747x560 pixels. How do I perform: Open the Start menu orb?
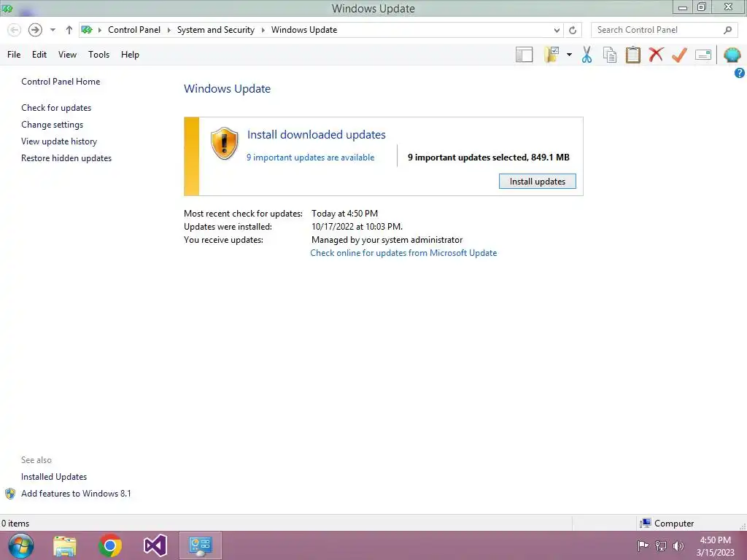point(21,545)
